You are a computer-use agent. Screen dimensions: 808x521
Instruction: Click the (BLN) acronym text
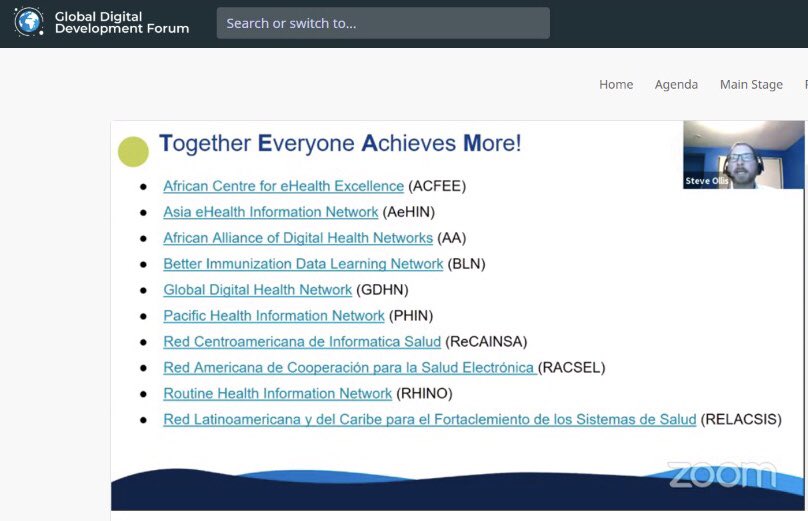pos(466,264)
